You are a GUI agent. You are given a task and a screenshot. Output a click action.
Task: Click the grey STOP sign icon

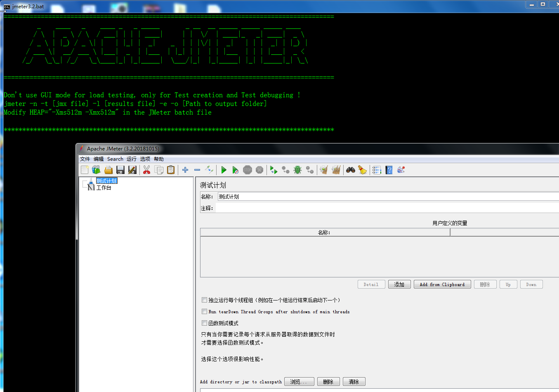click(248, 170)
